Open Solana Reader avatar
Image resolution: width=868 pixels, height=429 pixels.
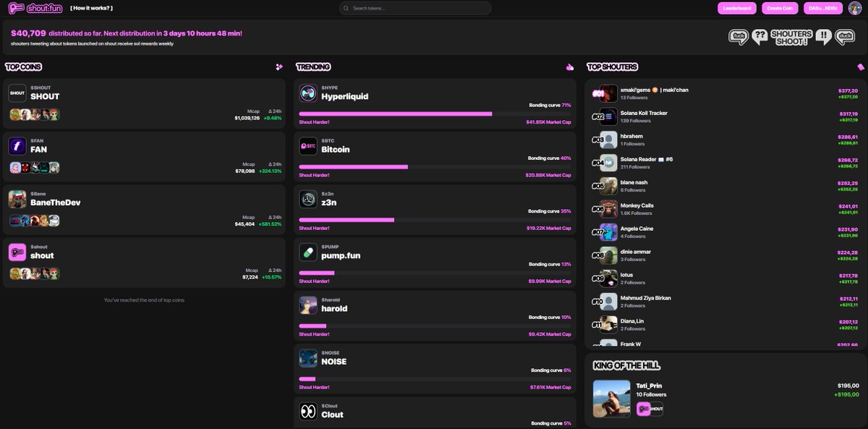(608, 163)
